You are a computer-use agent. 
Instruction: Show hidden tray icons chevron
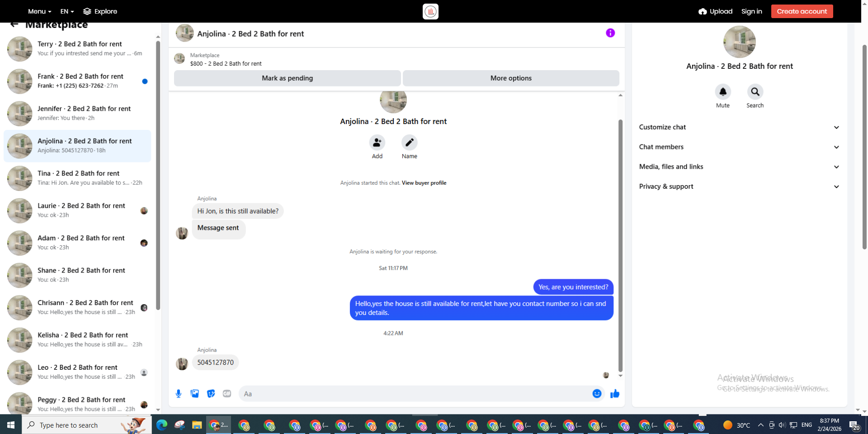coord(760,425)
